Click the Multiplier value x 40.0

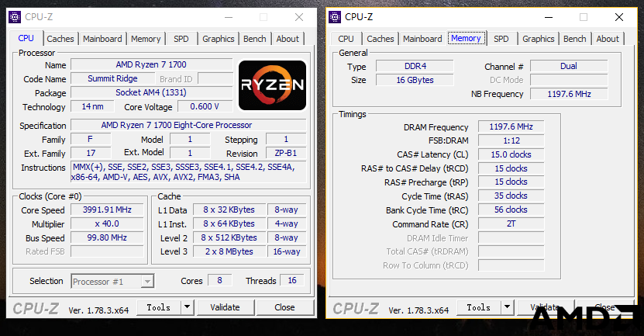107,223
